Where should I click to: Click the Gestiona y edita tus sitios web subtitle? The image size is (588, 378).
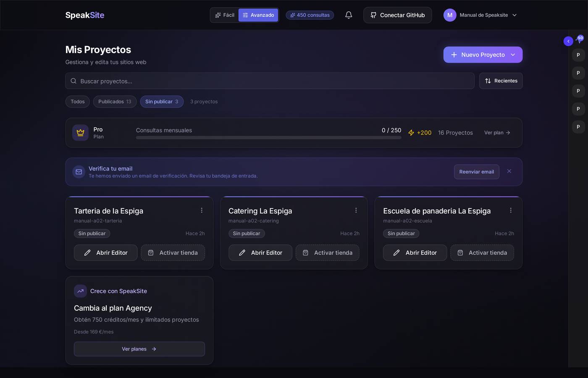106,62
